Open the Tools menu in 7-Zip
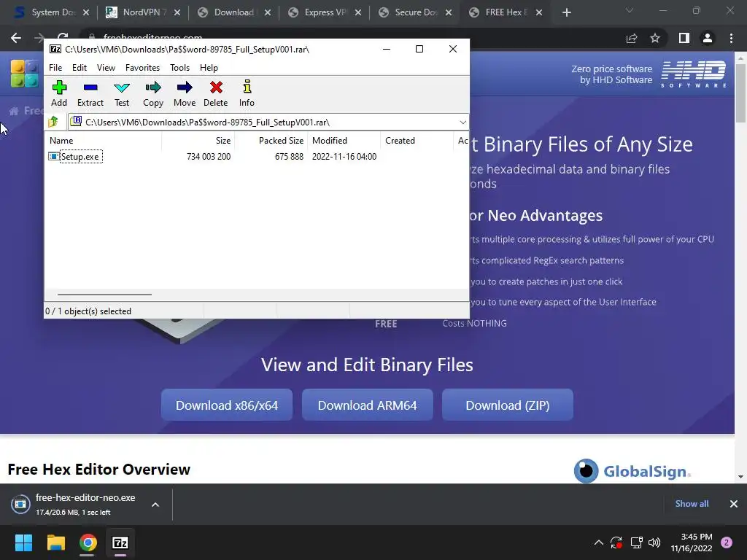747x560 pixels. 179,68
